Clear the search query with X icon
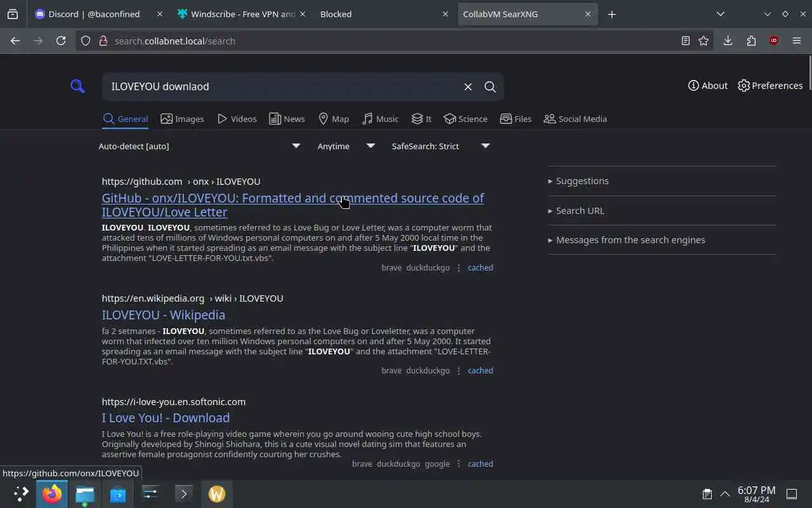Screen dimensions: 812x508 pyautogui.click(x=468, y=87)
